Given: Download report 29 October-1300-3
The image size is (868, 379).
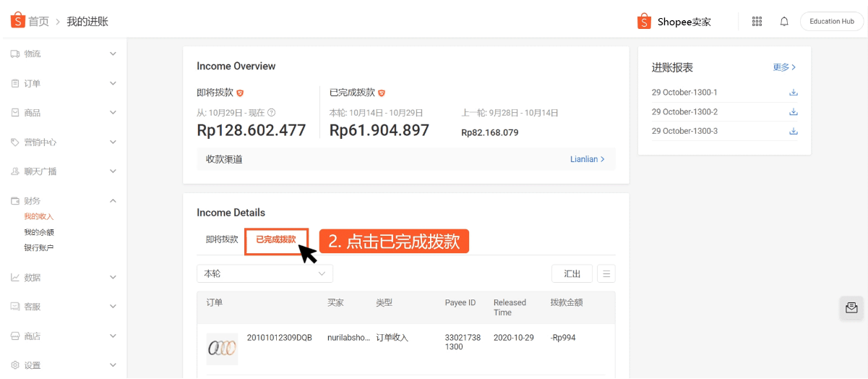Looking at the screenshot, I should click(793, 131).
